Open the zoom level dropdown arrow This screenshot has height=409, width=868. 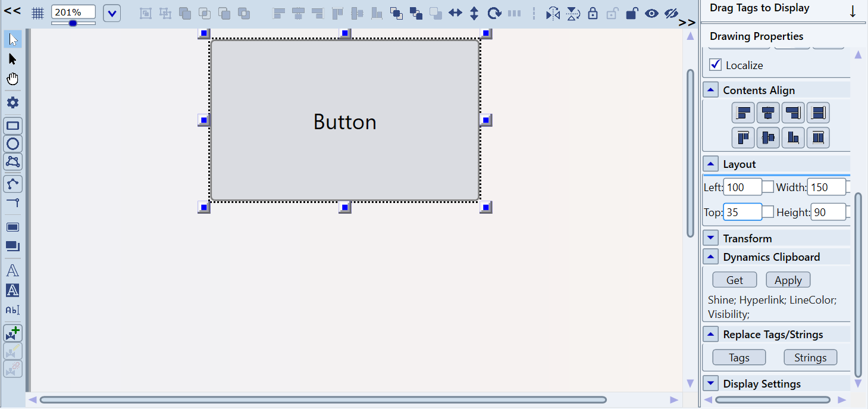[112, 13]
